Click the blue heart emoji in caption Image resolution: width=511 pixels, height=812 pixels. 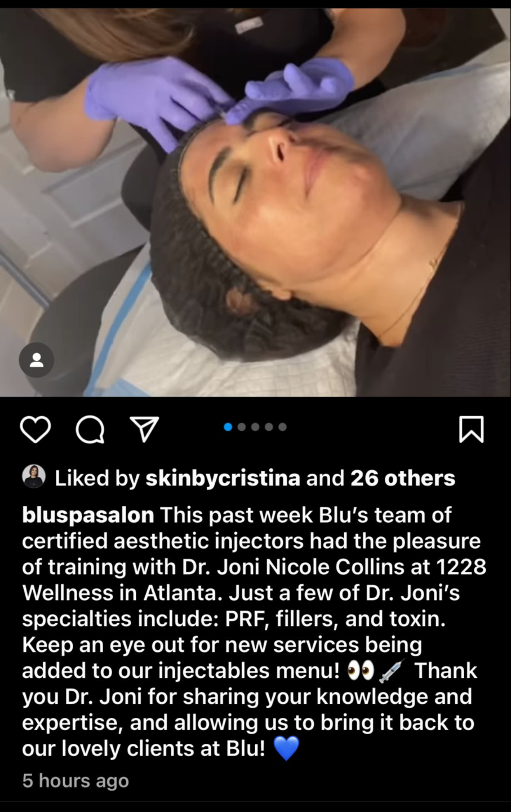point(286,749)
